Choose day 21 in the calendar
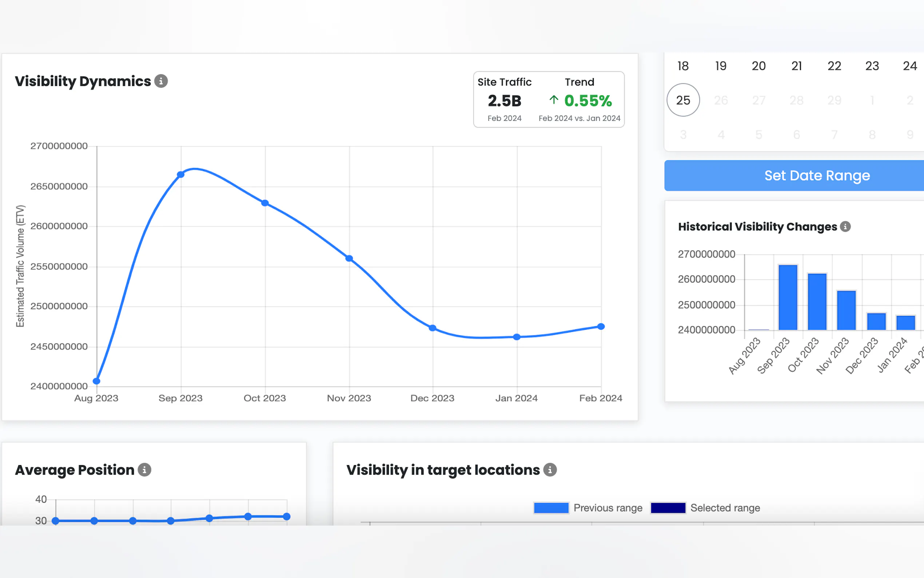 tap(796, 66)
